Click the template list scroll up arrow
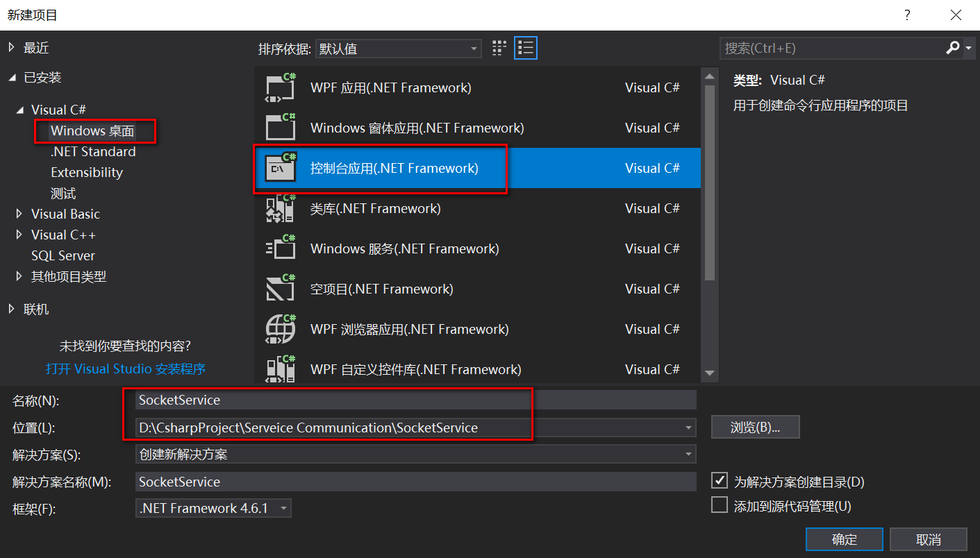Screen dimensions: 980x558 coord(709,76)
